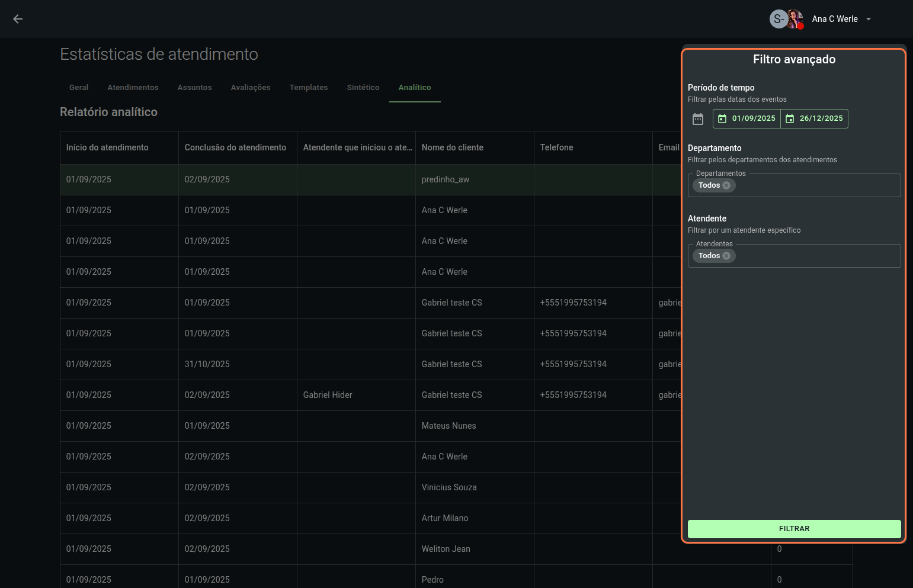Click start date calendar icon for 01/09/2025
The height and width of the screenshot is (588, 913).
tap(722, 119)
